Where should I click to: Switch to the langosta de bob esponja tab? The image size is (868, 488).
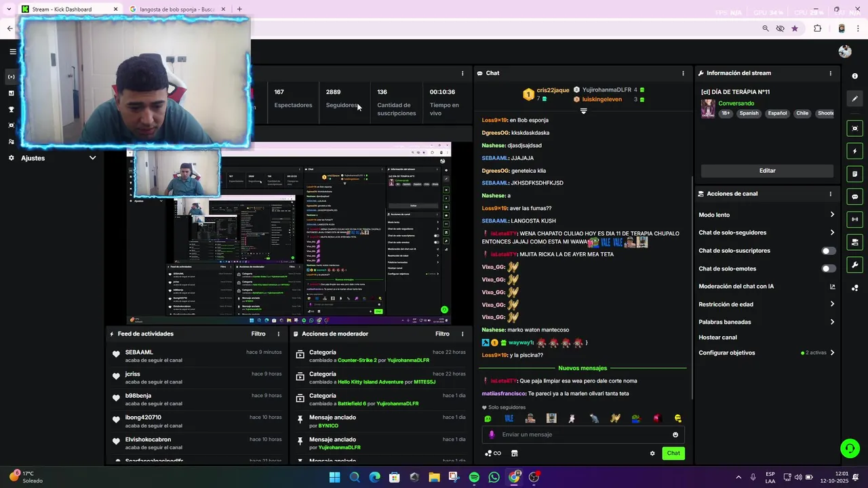coord(176,9)
